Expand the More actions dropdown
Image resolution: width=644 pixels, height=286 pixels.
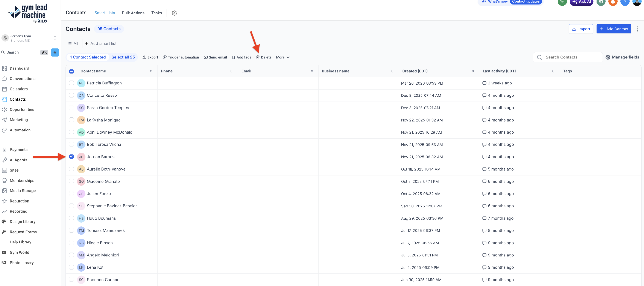coord(283,57)
